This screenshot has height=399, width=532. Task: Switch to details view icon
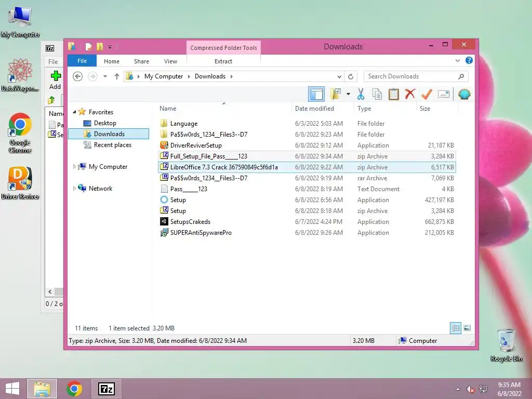pos(455,328)
